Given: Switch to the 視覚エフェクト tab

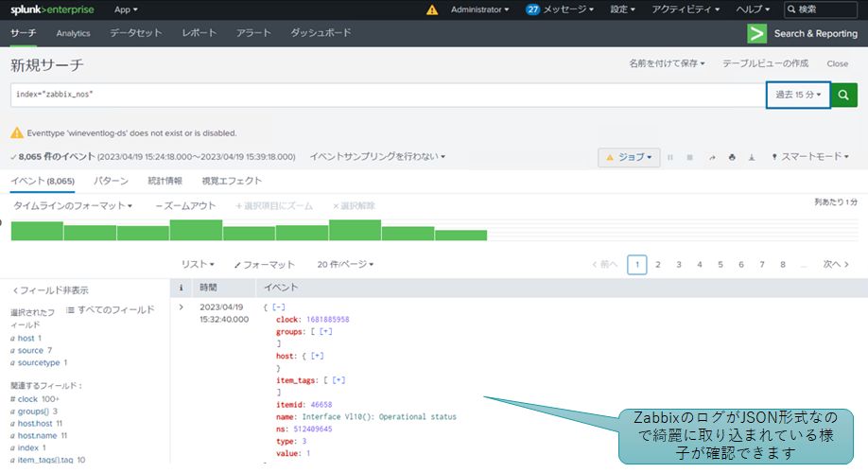Looking at the screenshot, I should pos(232,181).
